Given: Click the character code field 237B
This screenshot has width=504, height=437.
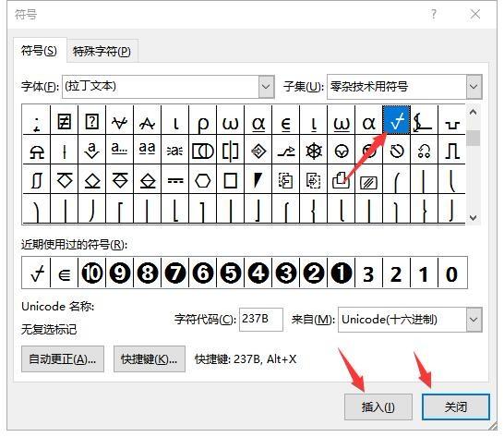Looking at the screenshot, I should click(261, 320).
